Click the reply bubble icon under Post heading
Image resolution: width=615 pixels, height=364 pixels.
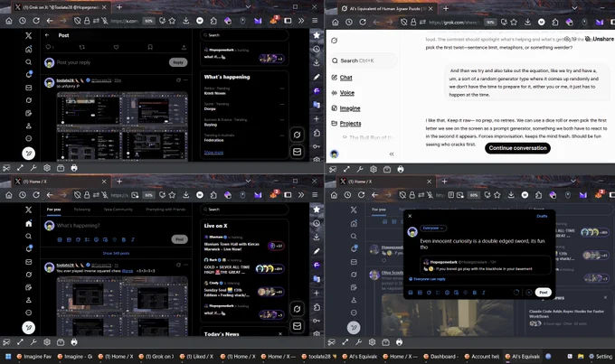point(49,47)
